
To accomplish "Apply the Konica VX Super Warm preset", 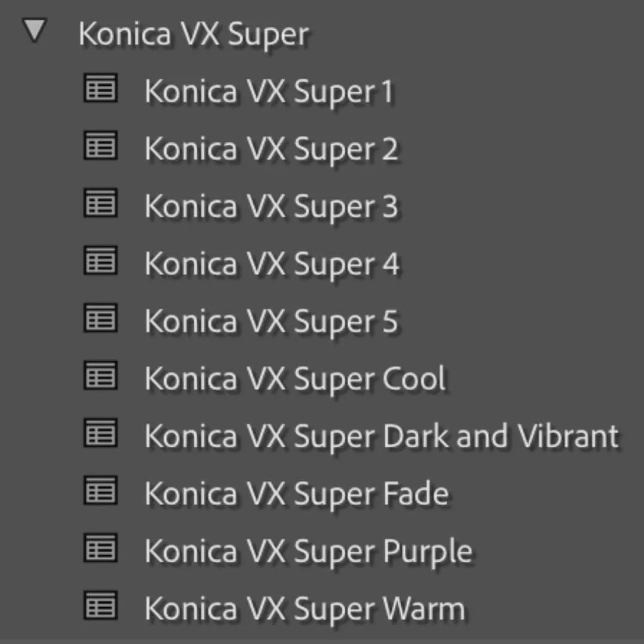I will [x=304, y=608].
